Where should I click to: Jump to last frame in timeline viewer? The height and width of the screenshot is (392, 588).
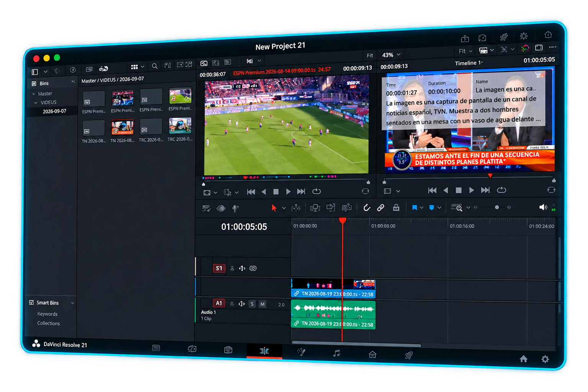(x=485, y=190)
